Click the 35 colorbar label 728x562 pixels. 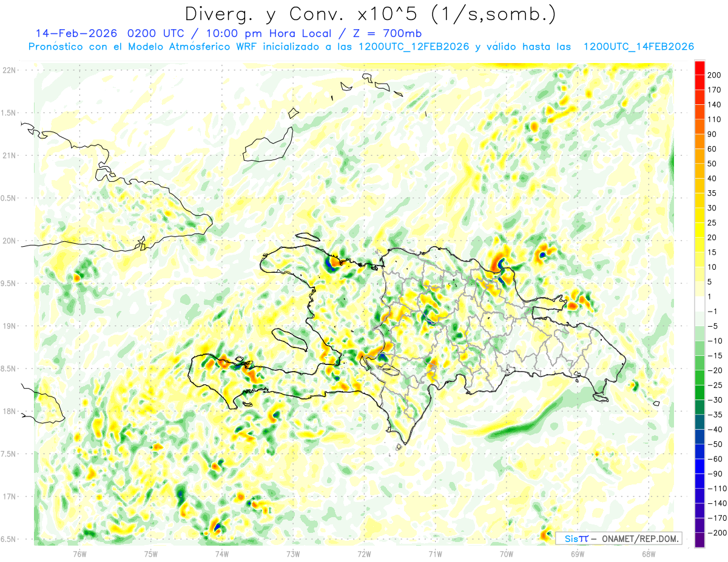(713, 193)
